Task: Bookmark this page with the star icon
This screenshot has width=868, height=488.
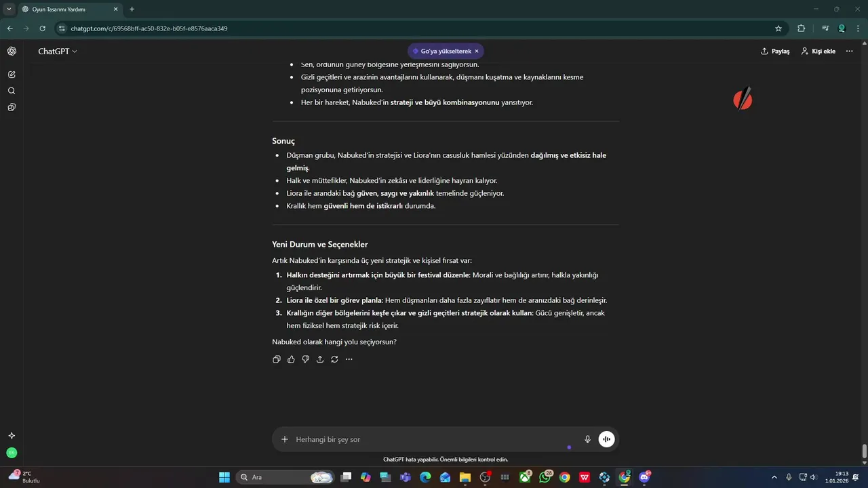Action: tap(778, 28)
